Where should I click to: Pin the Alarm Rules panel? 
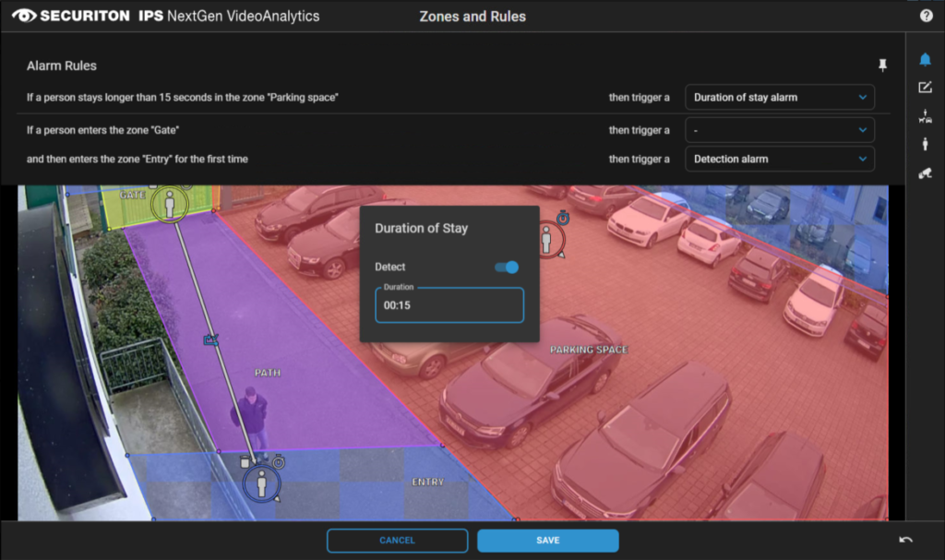click(882, 65)
